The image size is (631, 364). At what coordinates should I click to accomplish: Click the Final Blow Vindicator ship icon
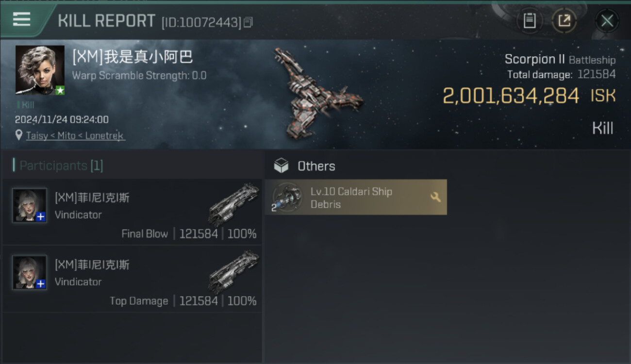click(x=233, y=204)
